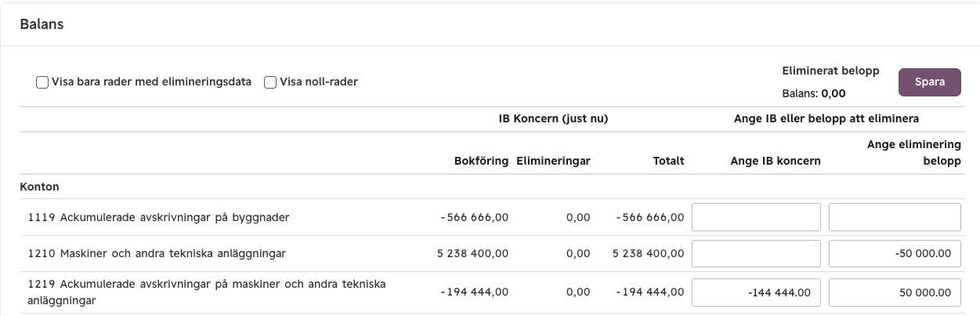The height and width of the screenshot is (316, 980).
Task: Save changes with the Spara button
Action: [x=929, y=82]
